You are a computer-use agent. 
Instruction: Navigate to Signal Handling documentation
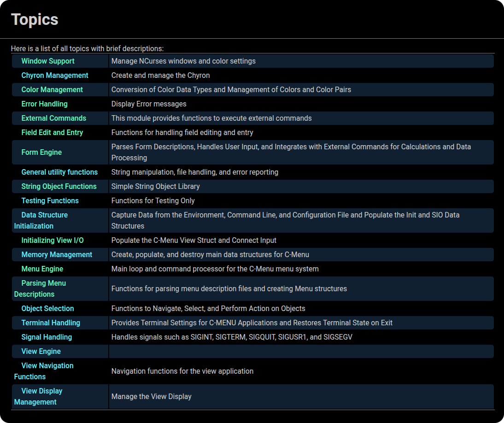pos(47,337)
